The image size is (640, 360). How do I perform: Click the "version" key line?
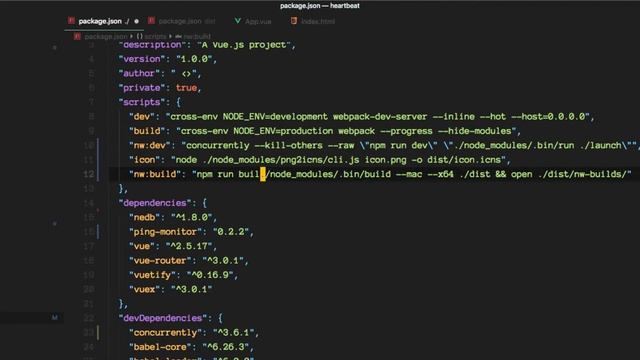pyautogui.click(x=142, y=59)
